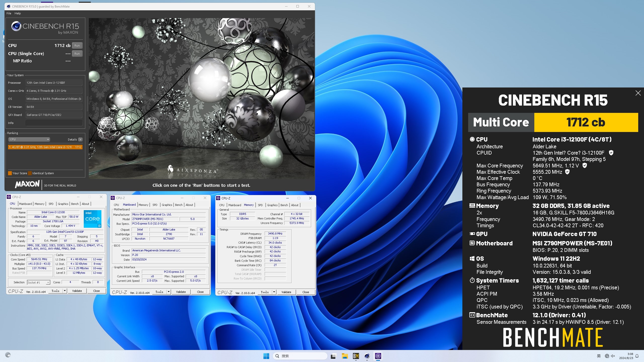The image size is (644, 362).
Task: Open About tab in the first CPU-Z window
Action: [x=86, y=204]
